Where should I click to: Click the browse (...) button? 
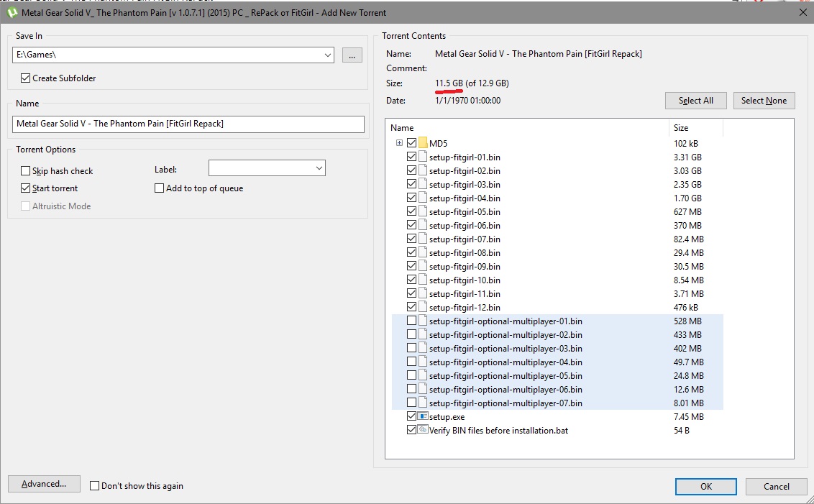[352, 55]
